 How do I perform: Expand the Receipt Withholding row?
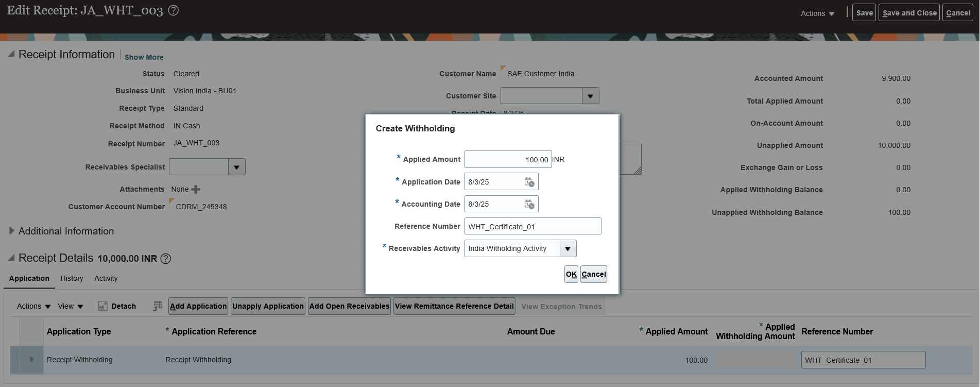pyautogui.click(x=31, y=360)
